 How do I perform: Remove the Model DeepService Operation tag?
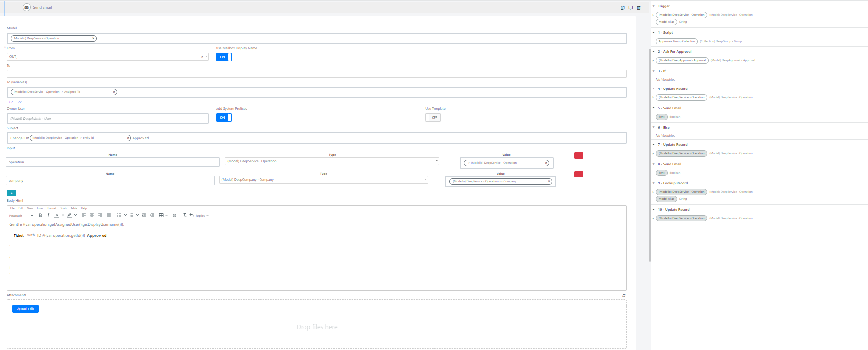point(93,38)
